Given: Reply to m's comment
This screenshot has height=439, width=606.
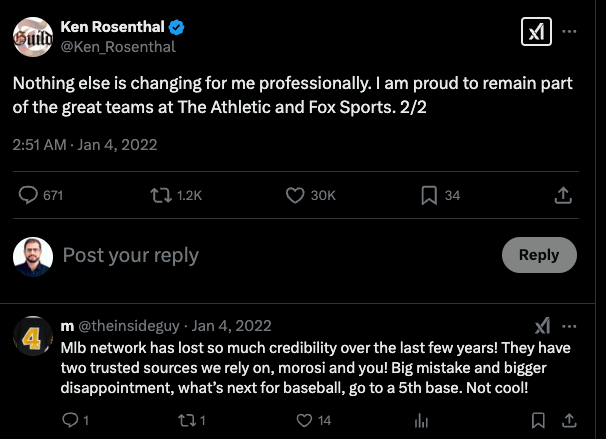Looking at the screenshot, I should 69,420.
